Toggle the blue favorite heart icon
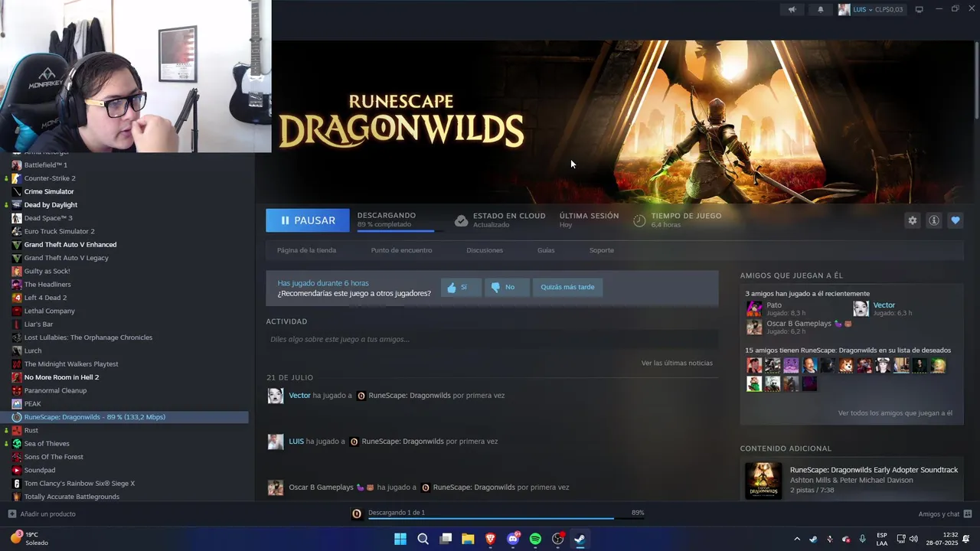The height and width of the screenshot is (551, 980). (955, 220)
